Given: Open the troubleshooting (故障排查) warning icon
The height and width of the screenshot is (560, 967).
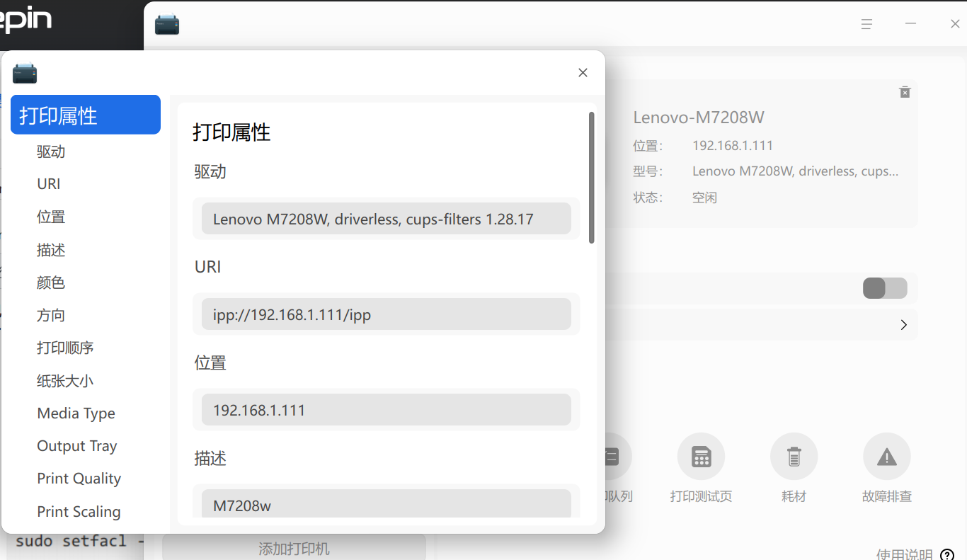Looking at the screenshot, I should [x=886, y=457].
